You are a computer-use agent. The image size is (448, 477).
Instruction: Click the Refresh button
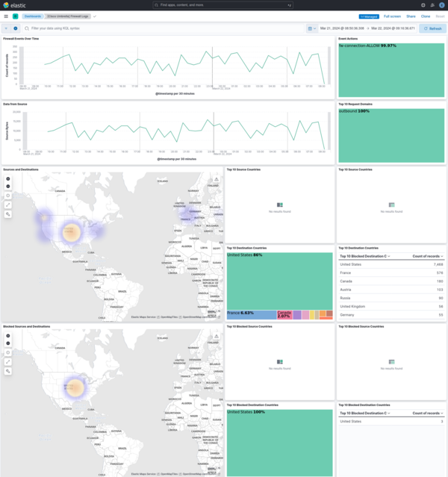[x=433, y=28]
